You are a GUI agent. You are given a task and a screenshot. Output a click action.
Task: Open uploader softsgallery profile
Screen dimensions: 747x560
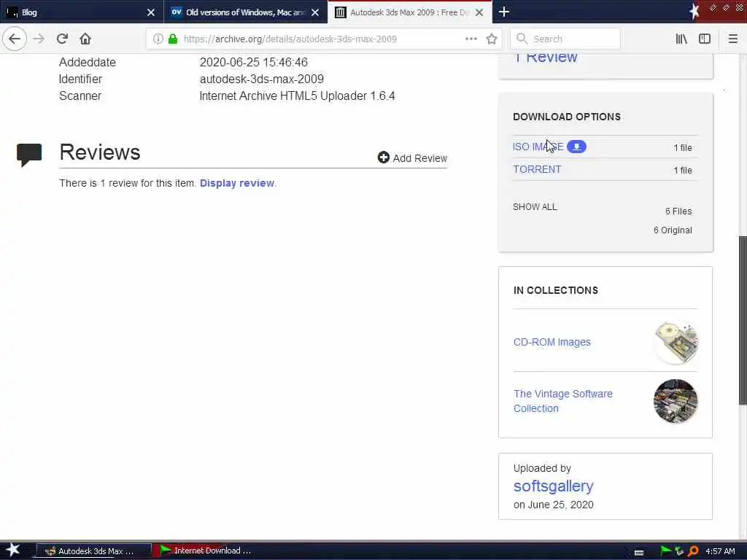pos(553,486)
